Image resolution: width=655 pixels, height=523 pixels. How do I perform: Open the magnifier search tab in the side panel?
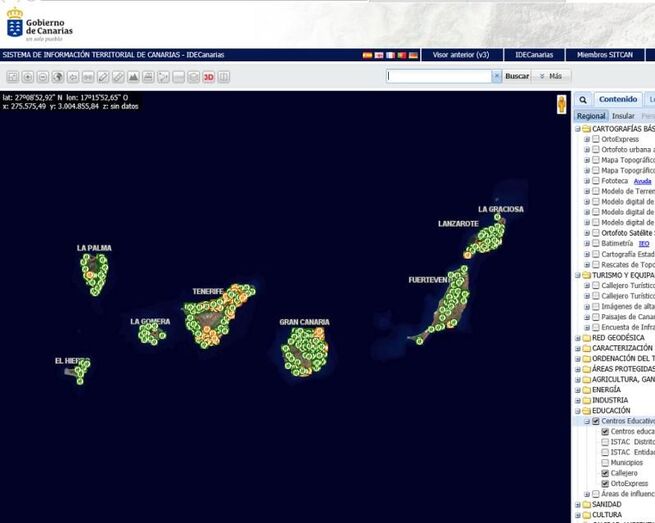(x=583, y=100)
